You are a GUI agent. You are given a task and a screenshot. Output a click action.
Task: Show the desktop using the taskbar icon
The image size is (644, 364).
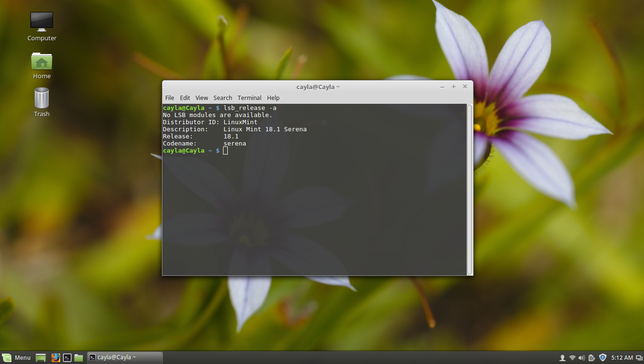pos(40,357)
